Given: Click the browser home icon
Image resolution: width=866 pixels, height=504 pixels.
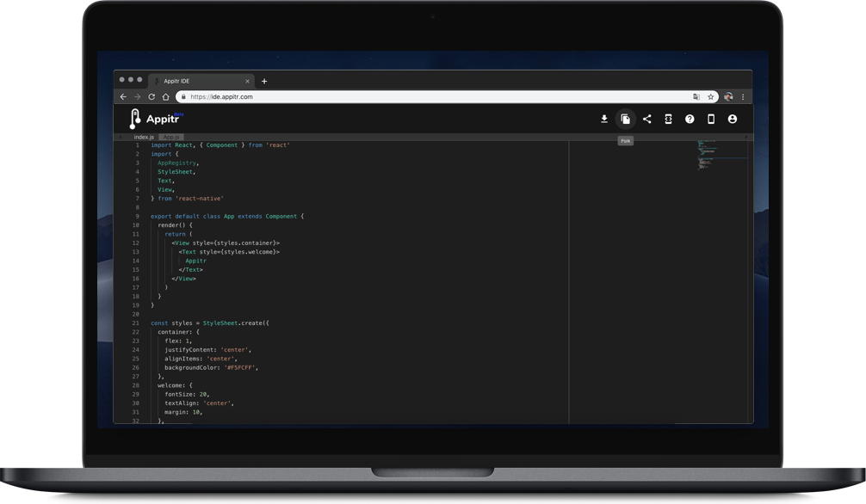Looking at the screenshot, I should click(x=165, y=96).
